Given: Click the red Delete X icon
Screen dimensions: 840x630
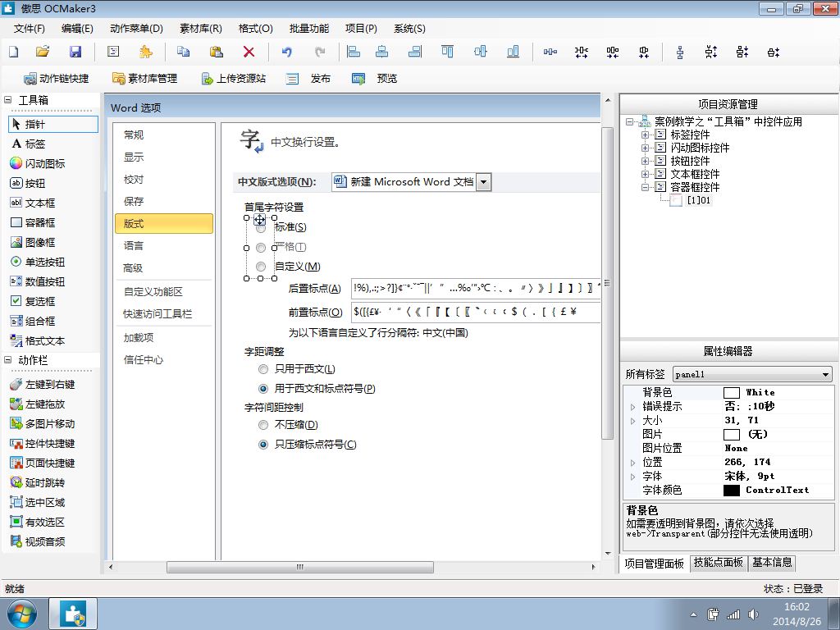Looking at the screenshot, I should click(x=249, y=52).
